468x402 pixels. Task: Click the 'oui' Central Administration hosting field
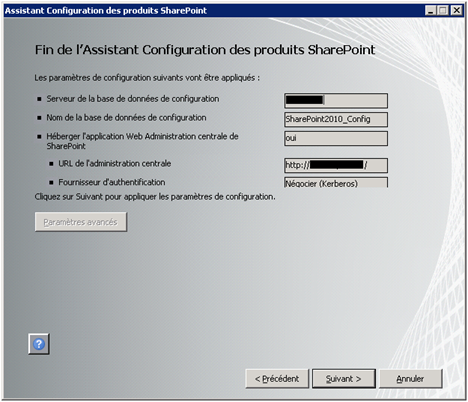coord(336,138)
